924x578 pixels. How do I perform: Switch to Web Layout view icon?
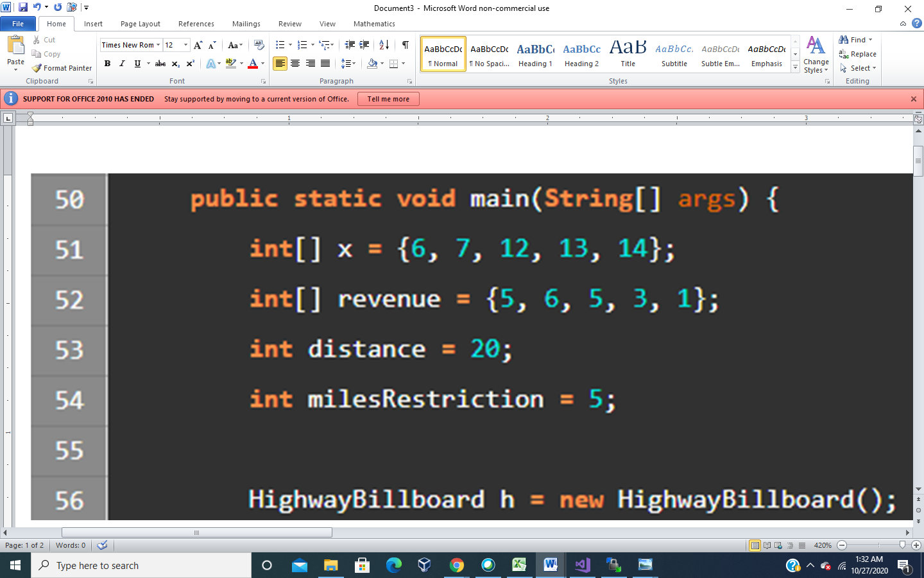(x=778, y=545)
